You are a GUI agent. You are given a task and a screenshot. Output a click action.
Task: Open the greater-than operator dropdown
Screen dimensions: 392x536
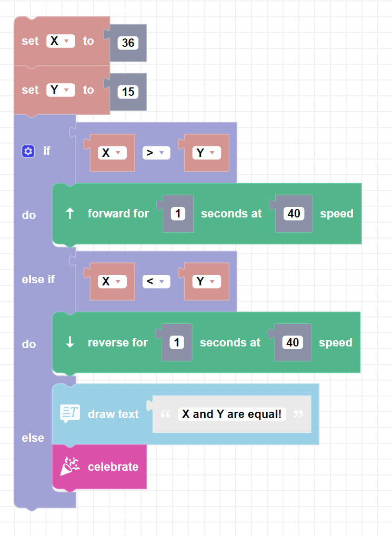156,153
